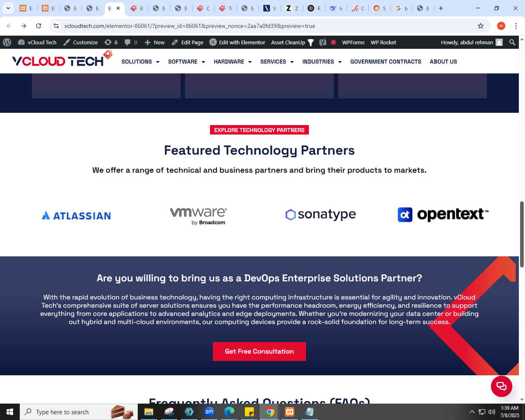The image size is (525, 420).
Task: Open Howdy, abdul rehman account menu
Action: pos(472,42)
